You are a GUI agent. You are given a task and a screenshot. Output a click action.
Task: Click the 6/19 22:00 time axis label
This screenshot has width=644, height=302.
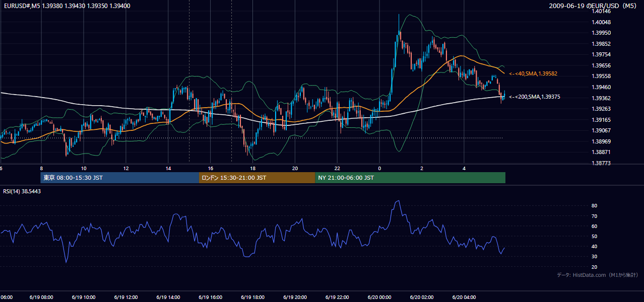pyautogui.click(x=337, y=297)
